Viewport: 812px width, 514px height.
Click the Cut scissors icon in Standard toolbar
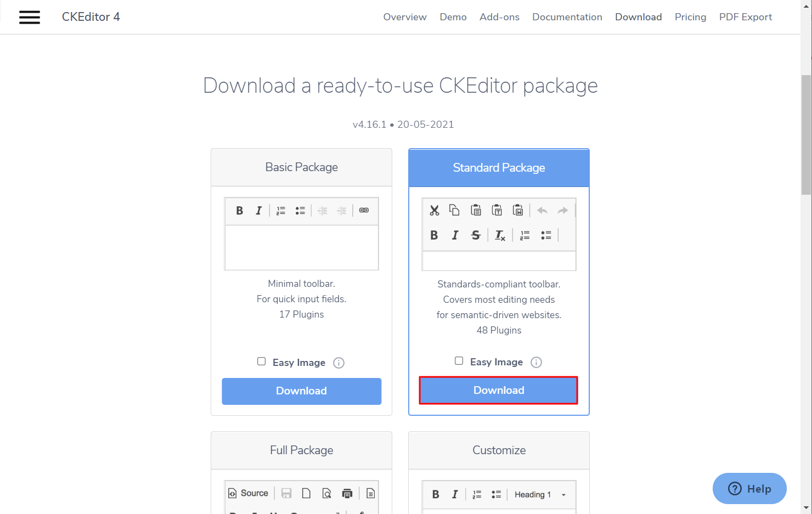(x=435, y=210)
